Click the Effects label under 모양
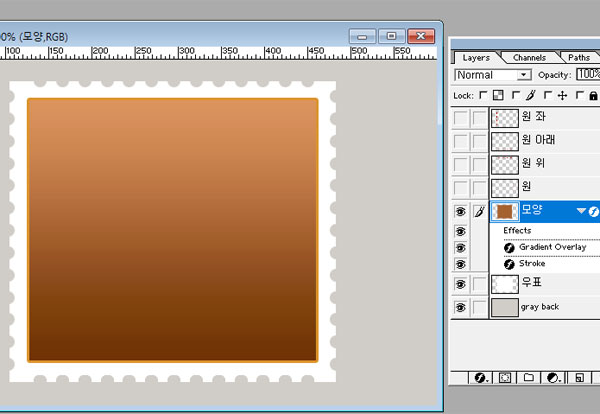 517,230
